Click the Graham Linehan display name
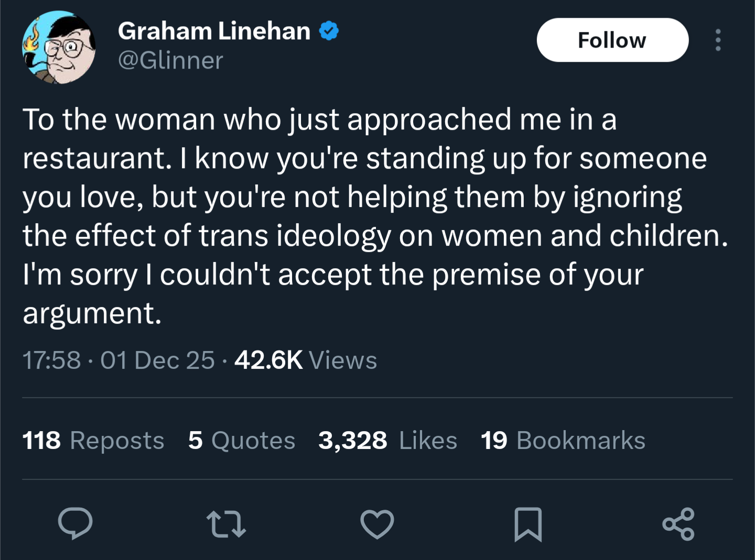 pyautogui.click(x=214, y=31)
